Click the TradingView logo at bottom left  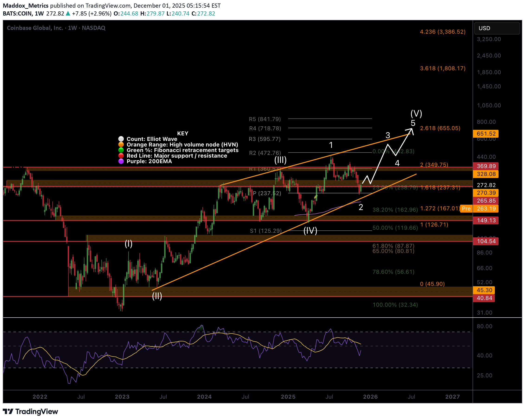point(30,411)
